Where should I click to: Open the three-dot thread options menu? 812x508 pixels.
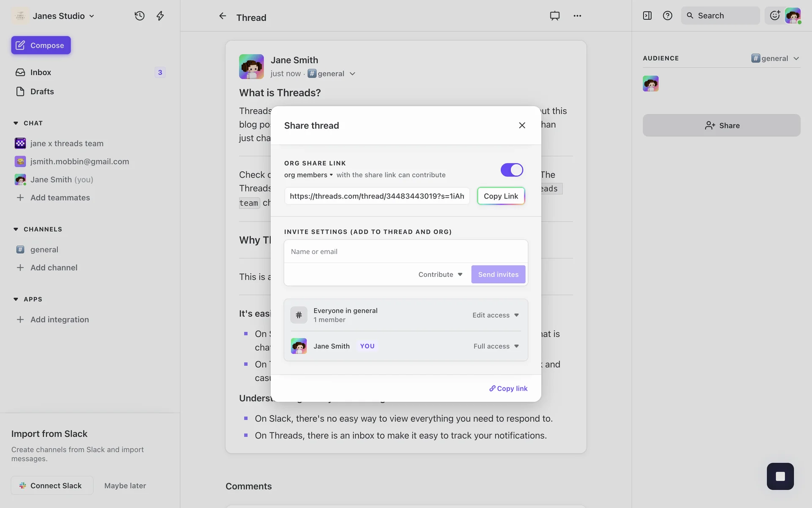coord(577,16)
